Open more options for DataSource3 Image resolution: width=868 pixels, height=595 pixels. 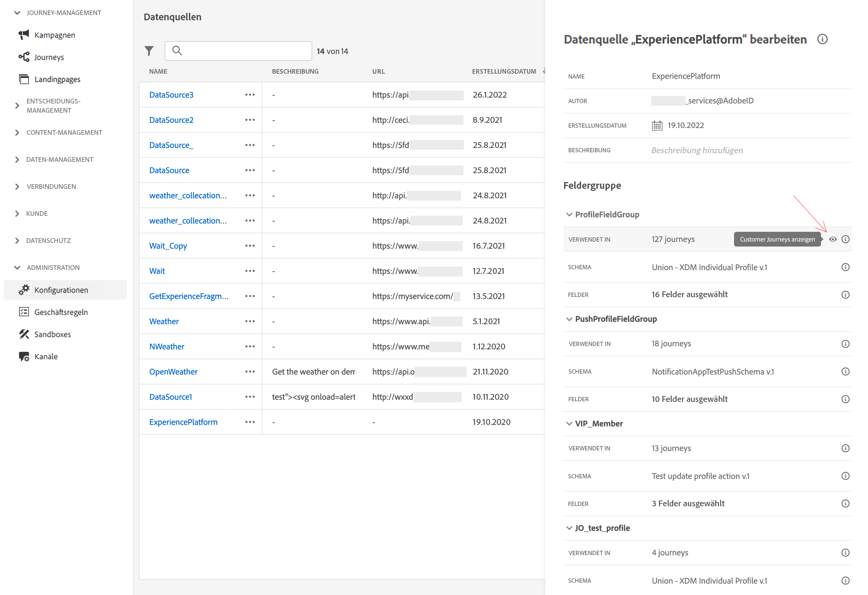point(250,95)
